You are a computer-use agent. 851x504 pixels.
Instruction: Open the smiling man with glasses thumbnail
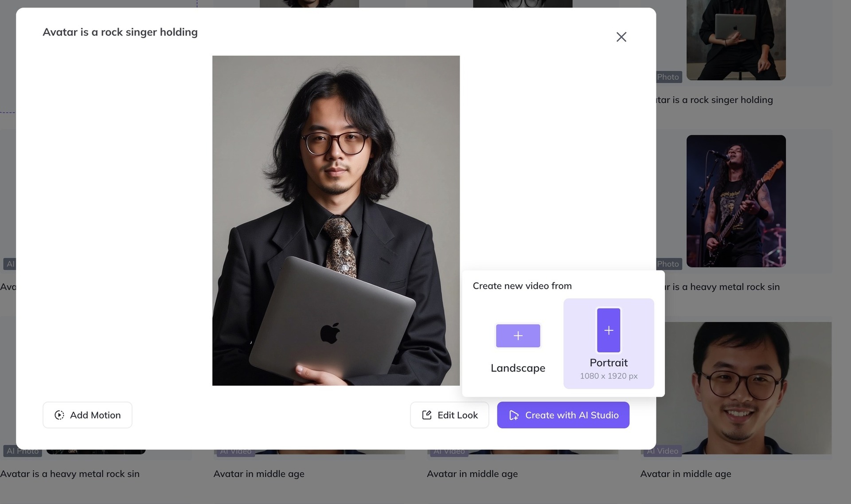pos(744,388)
